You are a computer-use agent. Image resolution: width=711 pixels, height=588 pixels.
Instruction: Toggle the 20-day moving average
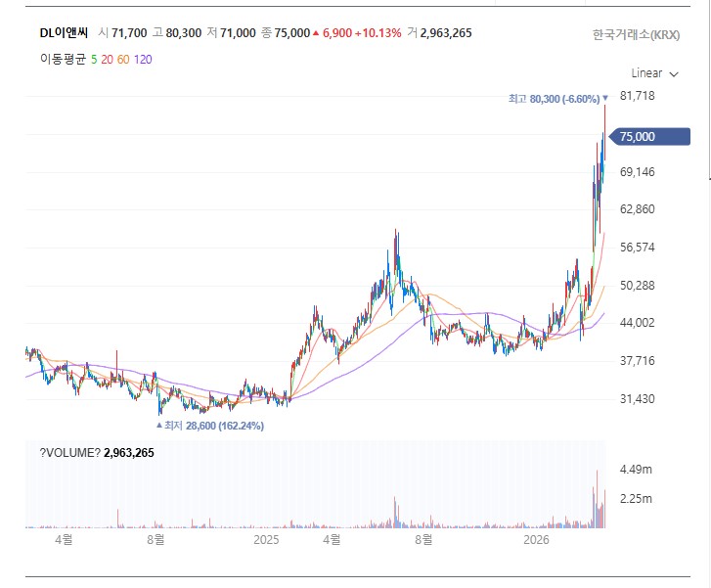click(107, 60)
